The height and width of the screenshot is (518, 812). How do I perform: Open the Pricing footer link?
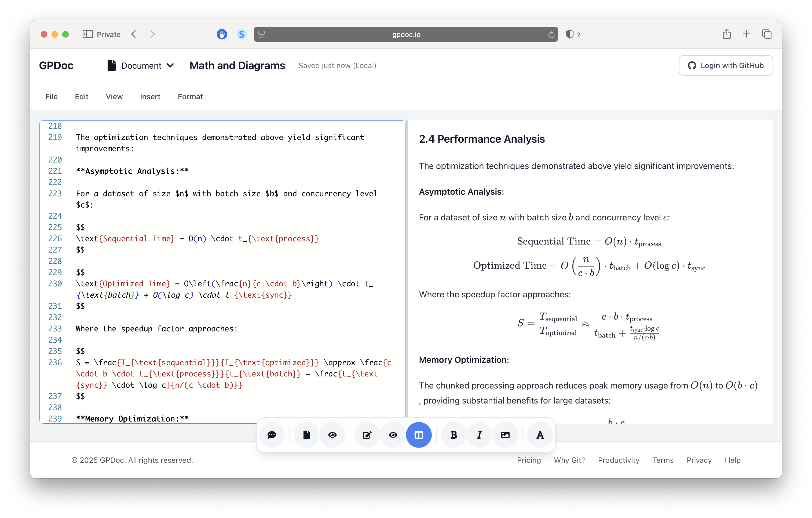528,460
